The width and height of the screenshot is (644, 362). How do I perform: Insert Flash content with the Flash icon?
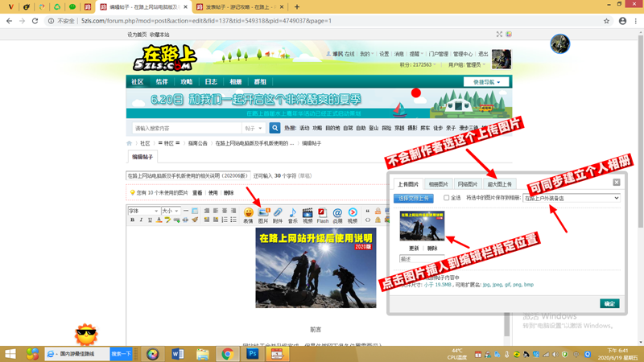point(323,215)
